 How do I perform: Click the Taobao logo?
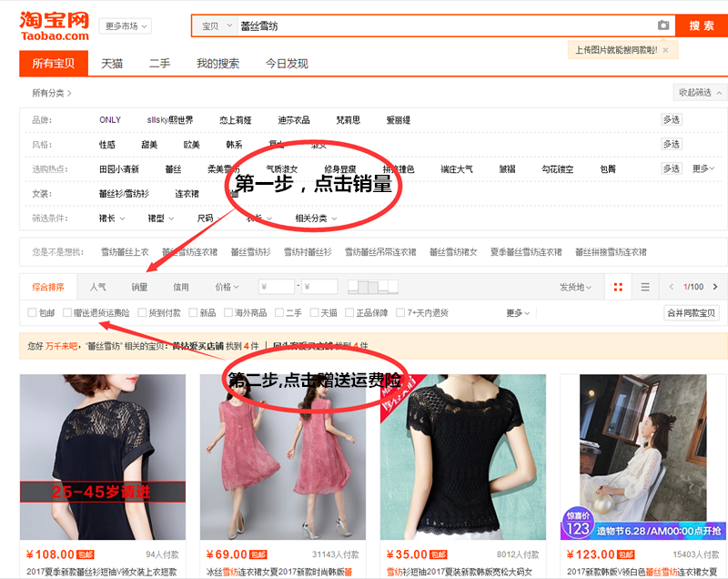[55, 25]
